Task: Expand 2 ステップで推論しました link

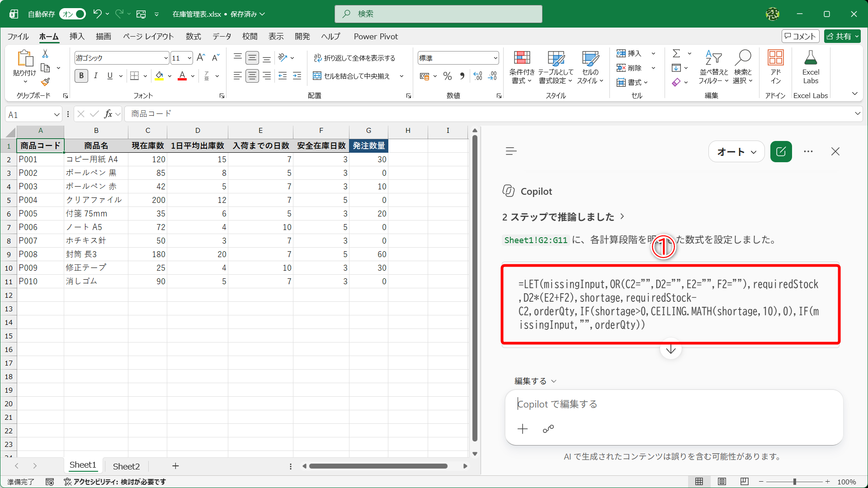Action: 563,217
